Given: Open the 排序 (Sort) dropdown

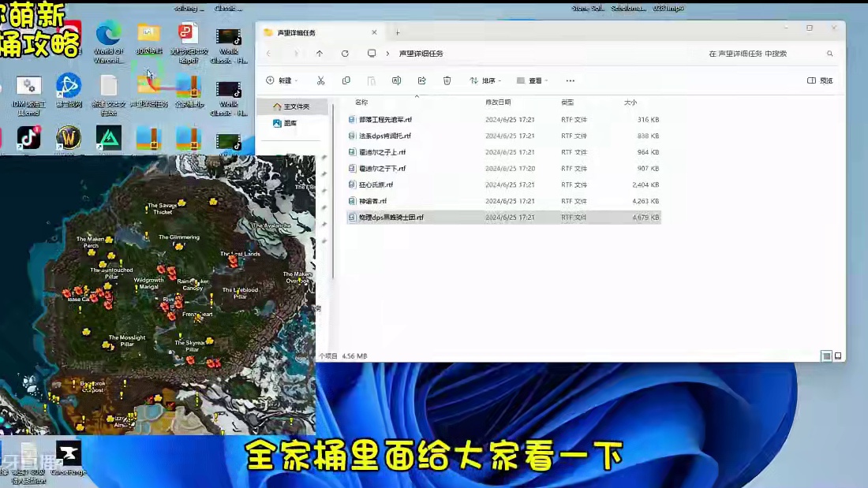Looking at the screenshot, I should tap(486, 80).
